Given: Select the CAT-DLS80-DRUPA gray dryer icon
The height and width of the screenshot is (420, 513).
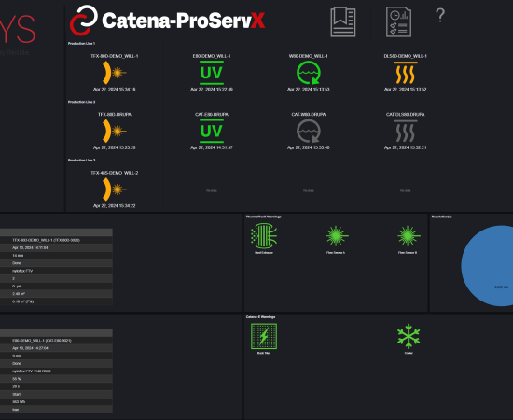Looking at the screenshot, I should 405,131.
